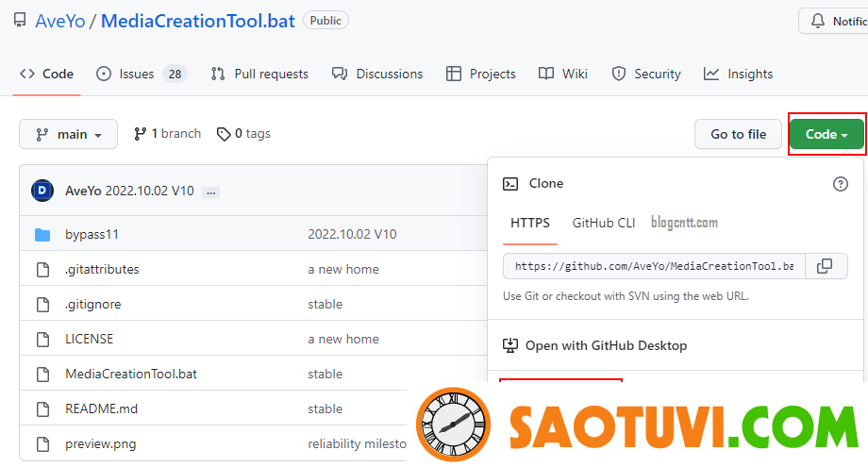The image size is (868, 467).
Task: Click the file icon beside README.md
Action: [x=42, y=409]
